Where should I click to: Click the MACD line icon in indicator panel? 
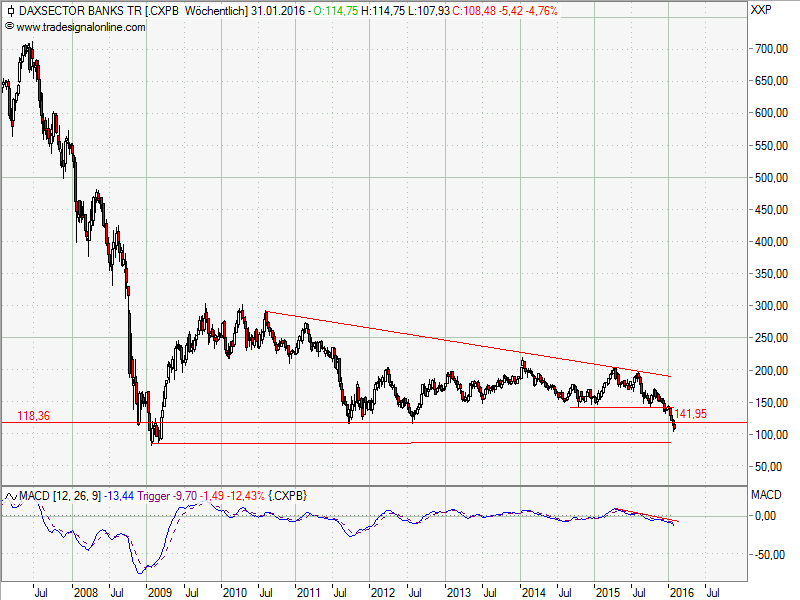tap(8, 495)
